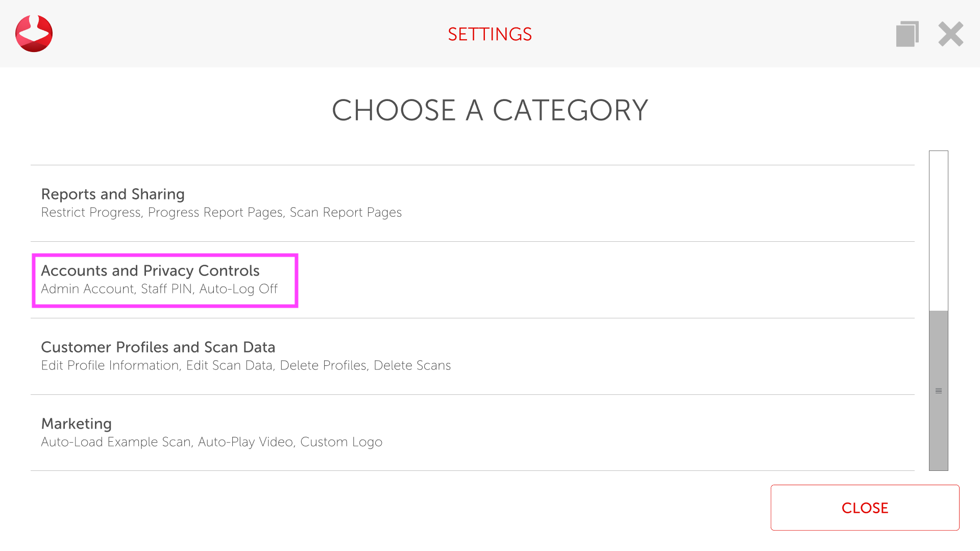This screenshot has width=980, height=551.
Task: Select Customer Profiles and Scan Data
Action: tap(158, 347)
